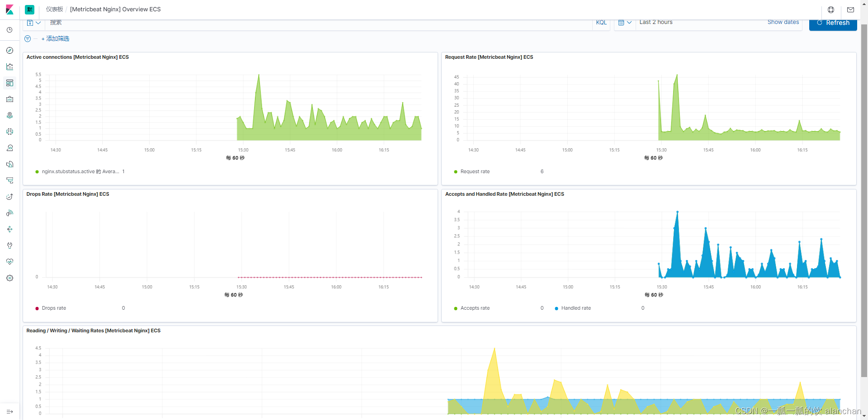
Task: Click Request Rate panel title
Action: (489, 57)
